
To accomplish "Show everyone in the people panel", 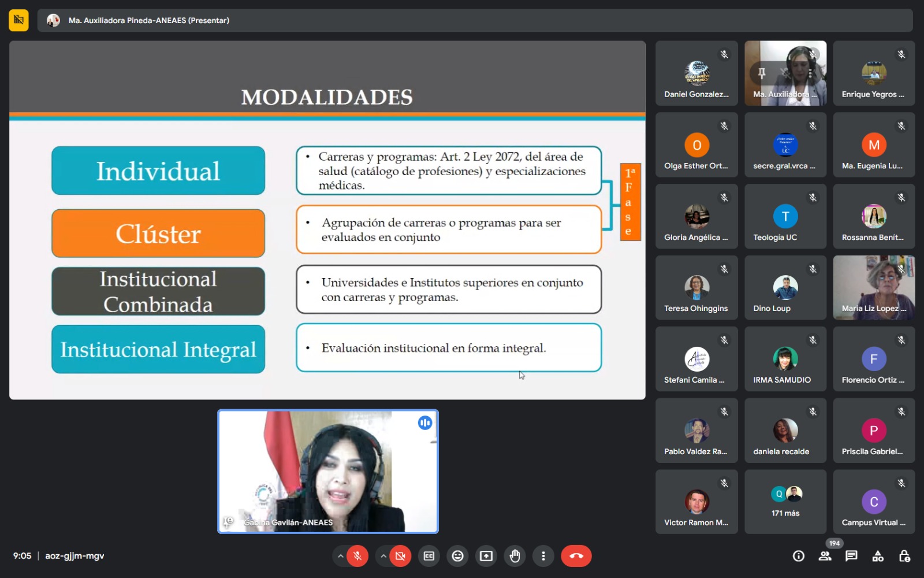I will coord(825,556).
